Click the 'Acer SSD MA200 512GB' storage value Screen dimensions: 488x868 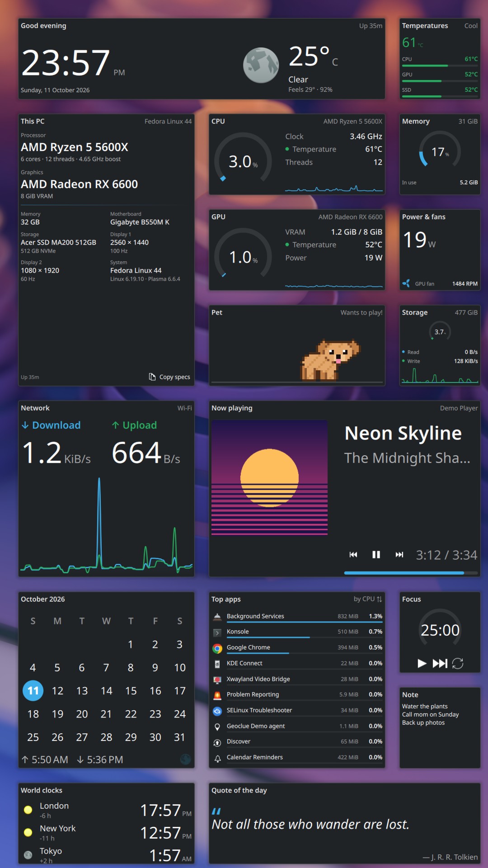coord(58,242)
